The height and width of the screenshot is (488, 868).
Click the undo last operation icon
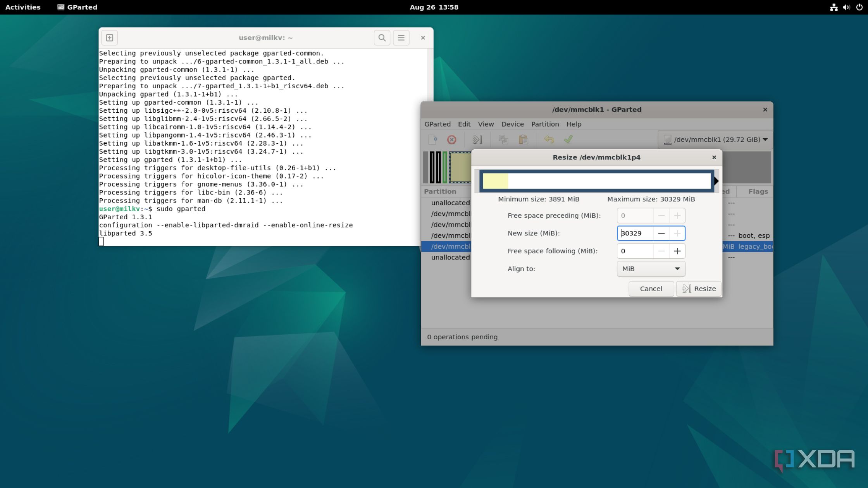[549, 139]
